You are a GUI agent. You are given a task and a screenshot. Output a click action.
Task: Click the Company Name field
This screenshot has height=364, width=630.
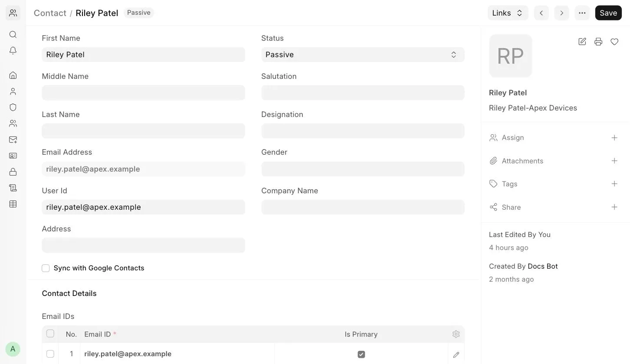363,207
